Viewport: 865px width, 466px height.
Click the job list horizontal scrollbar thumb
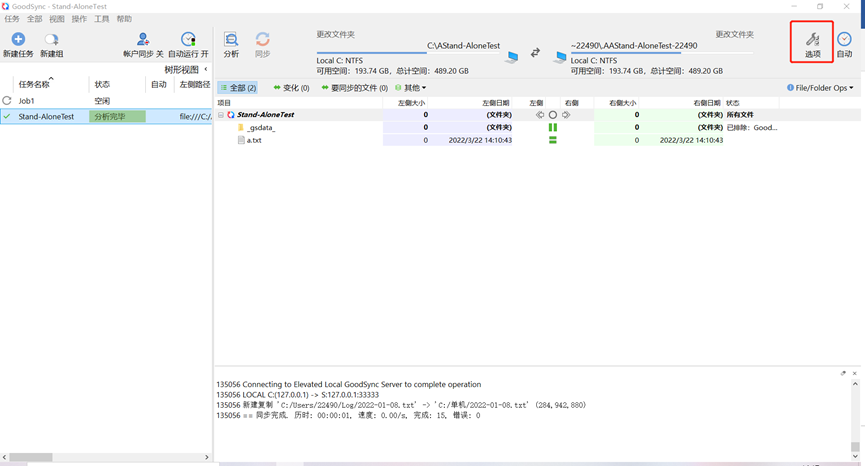pyautogui.click(x=31, y=457)
